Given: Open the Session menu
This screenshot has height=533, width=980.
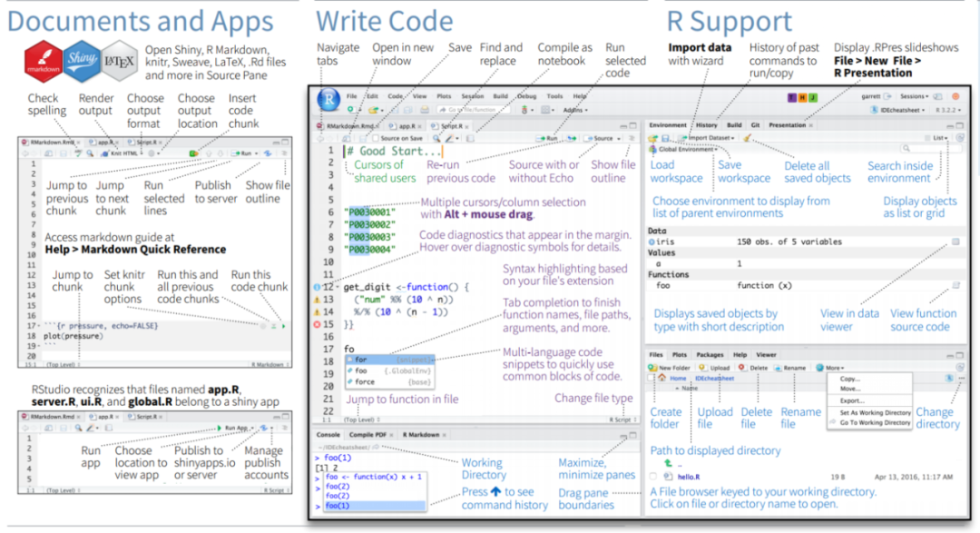Looking at the screenshot, I should click(x=473, y=96).
